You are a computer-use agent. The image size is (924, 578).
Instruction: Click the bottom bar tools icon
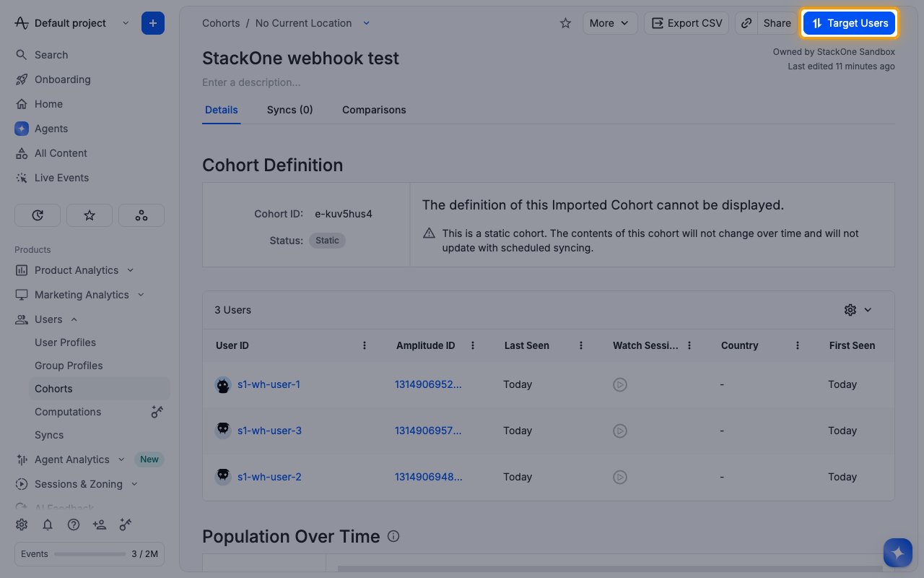pyautogui.click(x=126, y=525)
